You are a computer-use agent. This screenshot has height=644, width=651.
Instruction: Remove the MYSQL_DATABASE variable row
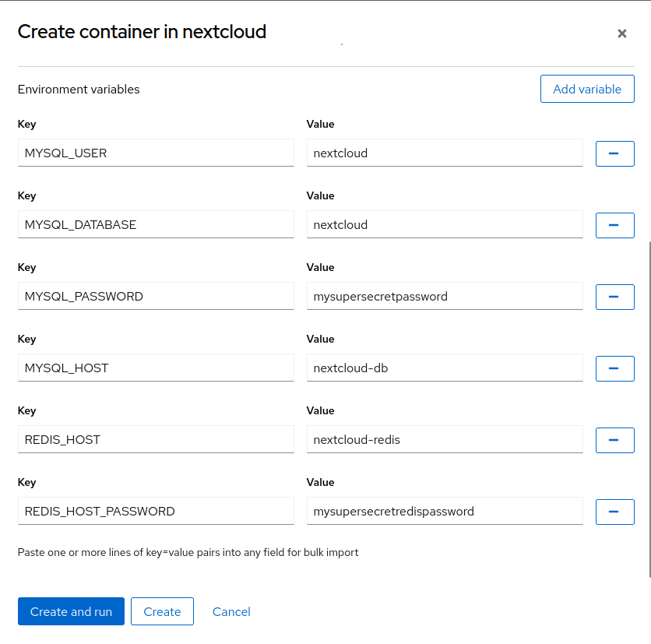(614, 225)
